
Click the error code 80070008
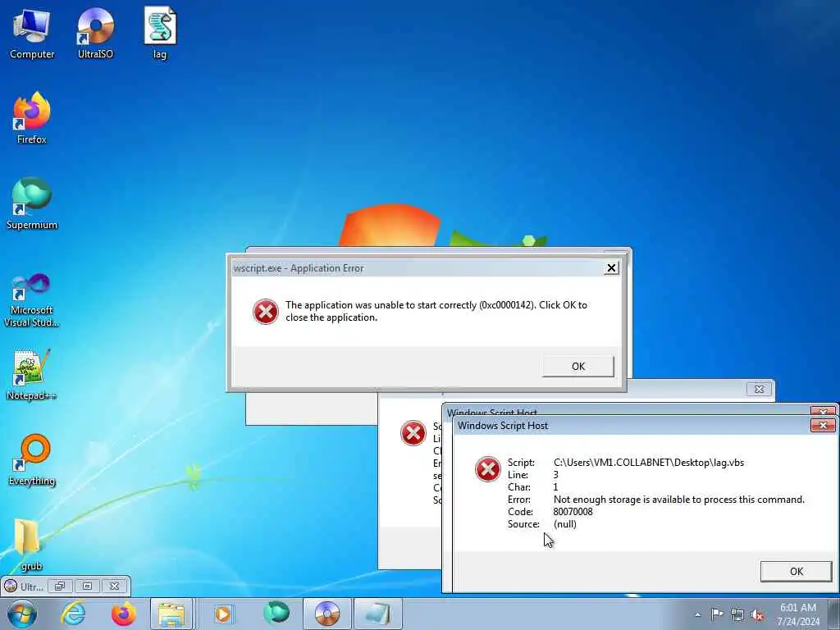(x=573, y=512)
